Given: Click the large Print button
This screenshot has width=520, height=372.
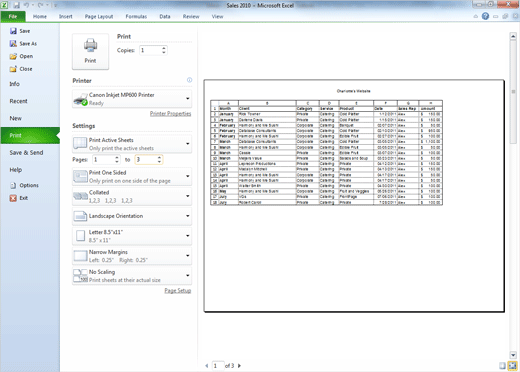Looking at the screenshot, I should 90,51.
